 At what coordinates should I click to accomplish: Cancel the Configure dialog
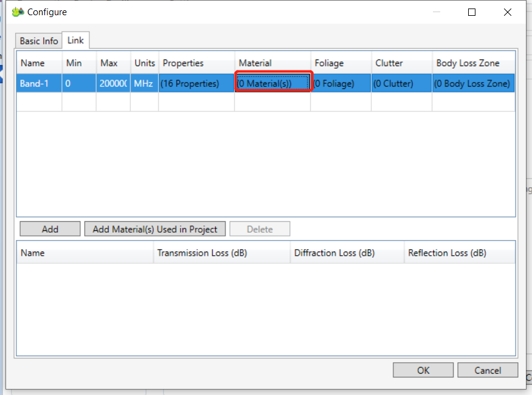pos(488,370)
